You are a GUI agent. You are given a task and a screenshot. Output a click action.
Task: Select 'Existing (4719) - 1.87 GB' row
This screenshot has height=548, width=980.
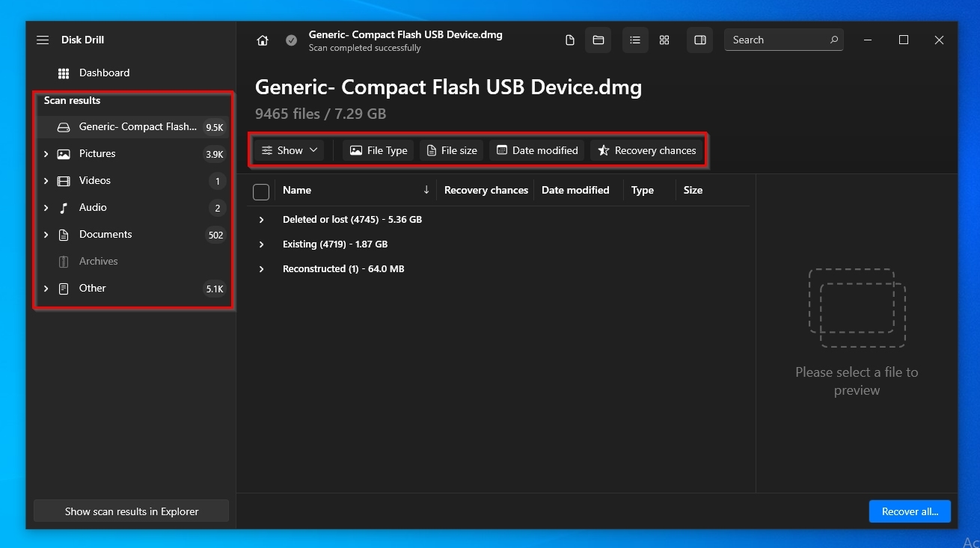pyautogui.click(x=498, y=244)
